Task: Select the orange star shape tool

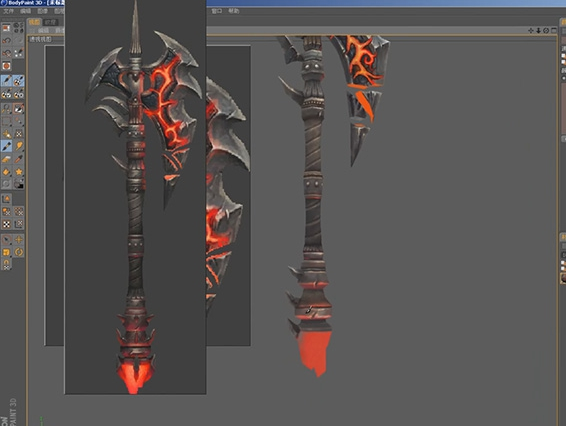Action: [18, 172]
